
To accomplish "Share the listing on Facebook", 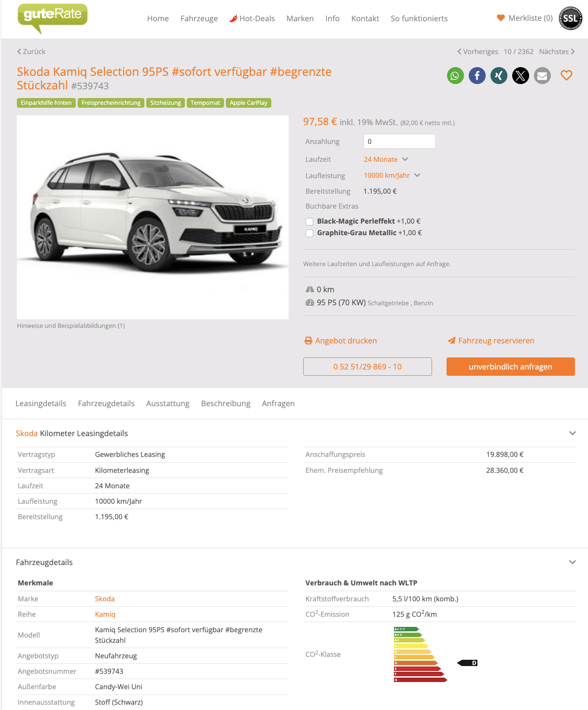I will 477,76.
